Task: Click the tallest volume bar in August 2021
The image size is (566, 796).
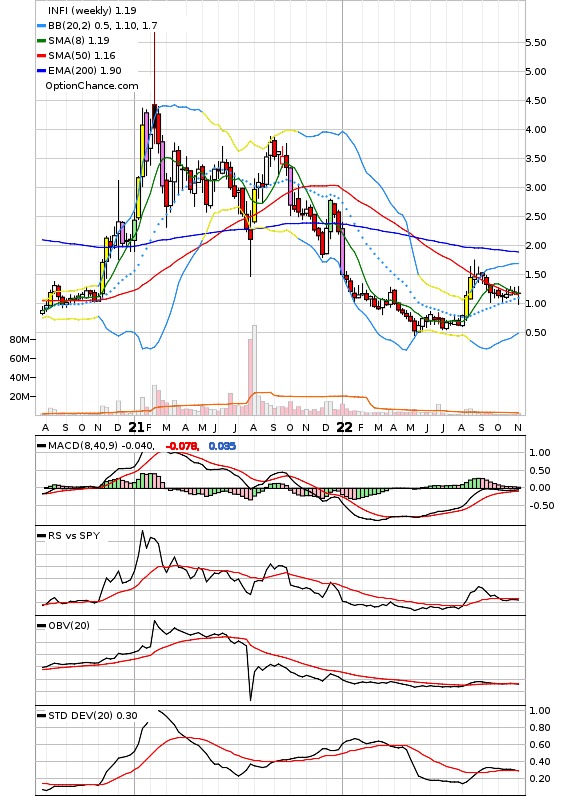Action: [x=254, y=371]
